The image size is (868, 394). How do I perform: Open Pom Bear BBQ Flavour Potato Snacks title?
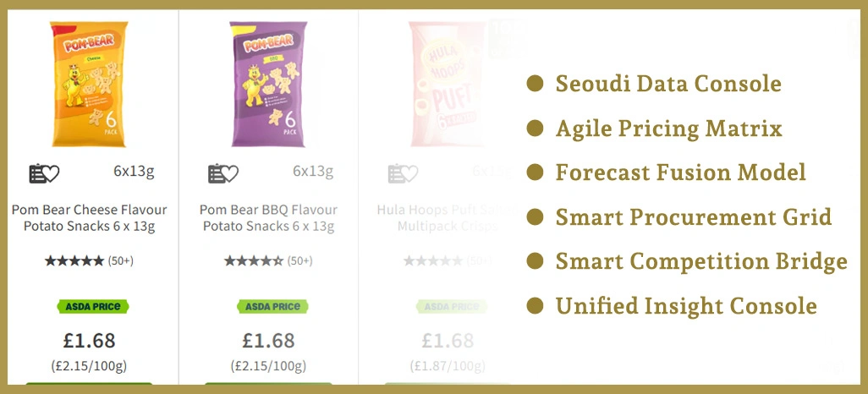tap(268, 217)
